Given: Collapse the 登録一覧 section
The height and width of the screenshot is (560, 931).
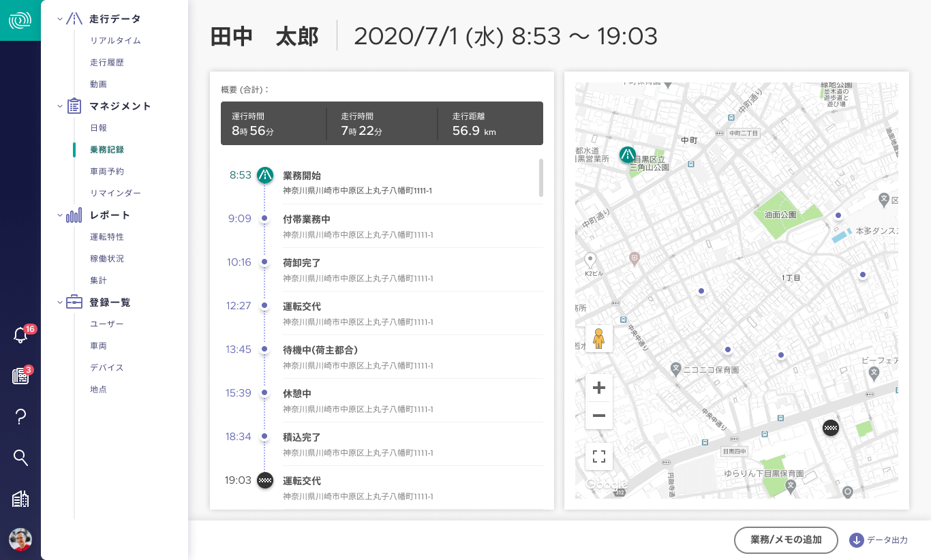Looking at the screenshot, I should click(60, 302).
